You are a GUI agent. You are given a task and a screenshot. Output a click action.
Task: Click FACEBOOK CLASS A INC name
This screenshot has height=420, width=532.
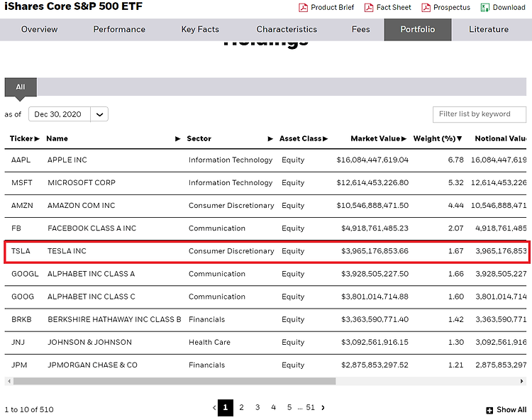pyautogui.click(x=92, y=228)
